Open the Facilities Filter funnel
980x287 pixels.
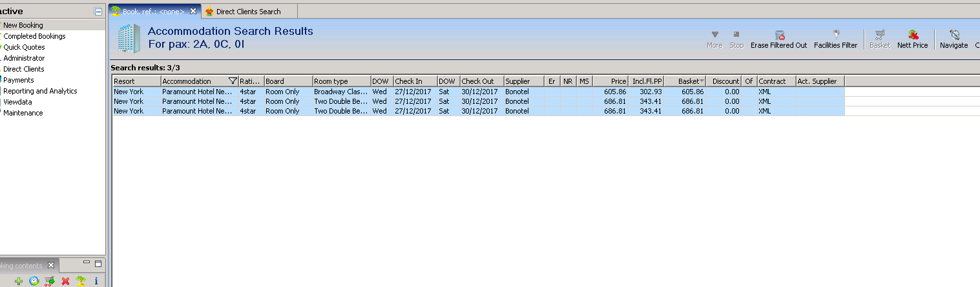click(x=836, y=34)
